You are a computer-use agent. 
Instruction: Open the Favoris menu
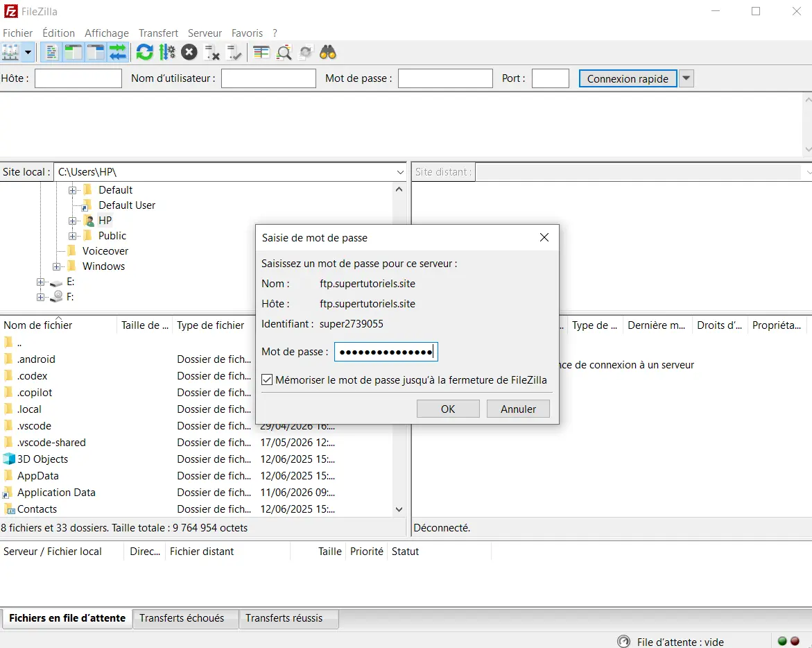pyautogui.click(x=247, y=33)
